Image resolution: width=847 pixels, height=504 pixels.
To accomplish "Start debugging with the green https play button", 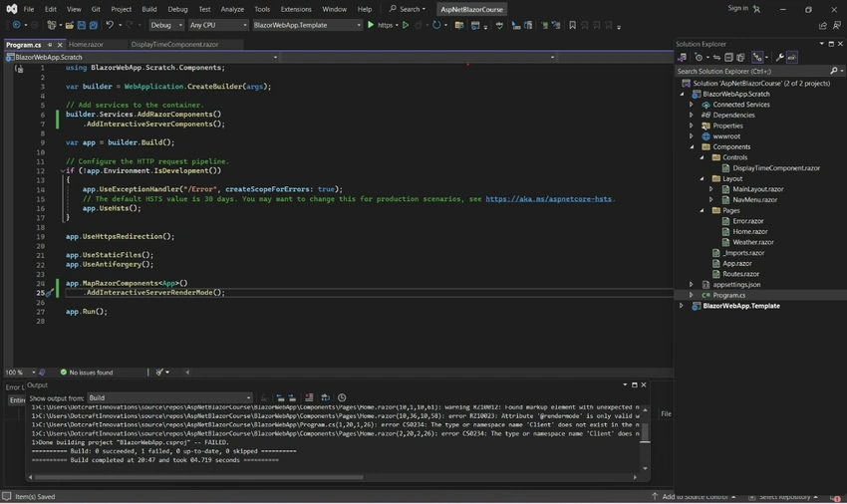I will tap(371, 25).
